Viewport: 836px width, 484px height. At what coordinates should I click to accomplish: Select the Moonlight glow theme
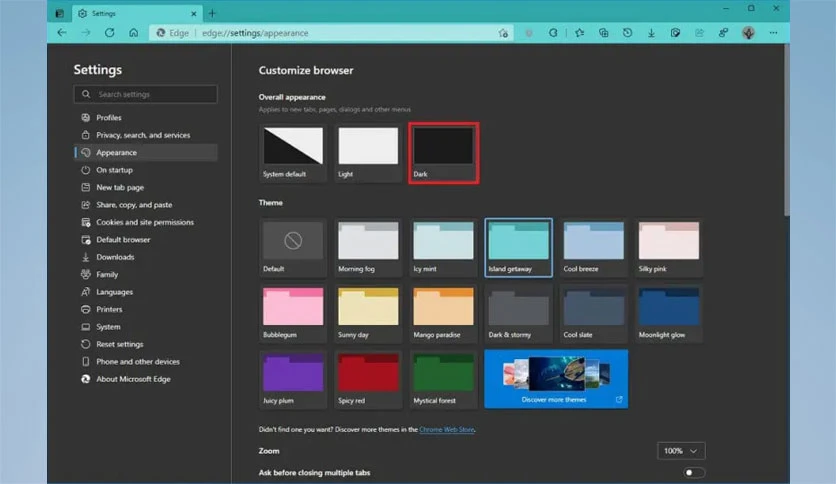pos(669,313)
